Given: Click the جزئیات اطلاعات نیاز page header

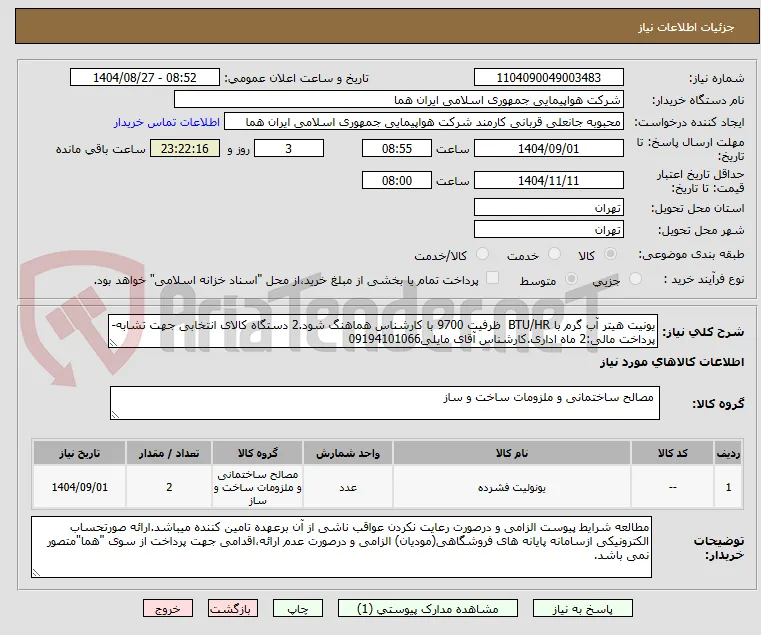Looking at the screenshot, I should pos(686,27).
